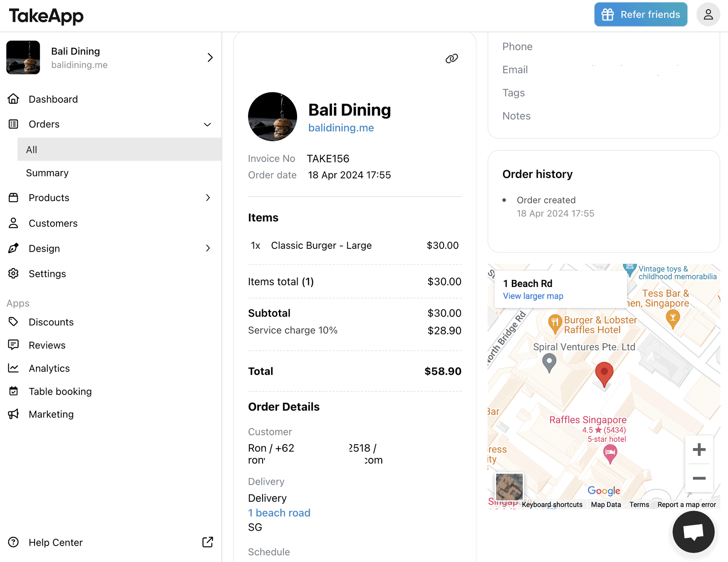Click the Analytics chart icon
Screen dimensions: 728x562
(x=14, y=368)
